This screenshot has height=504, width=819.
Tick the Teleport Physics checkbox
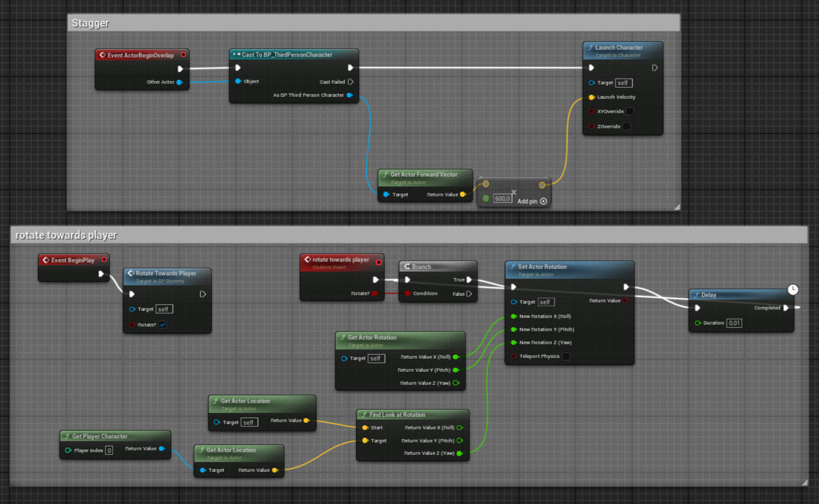pos(566,357)
